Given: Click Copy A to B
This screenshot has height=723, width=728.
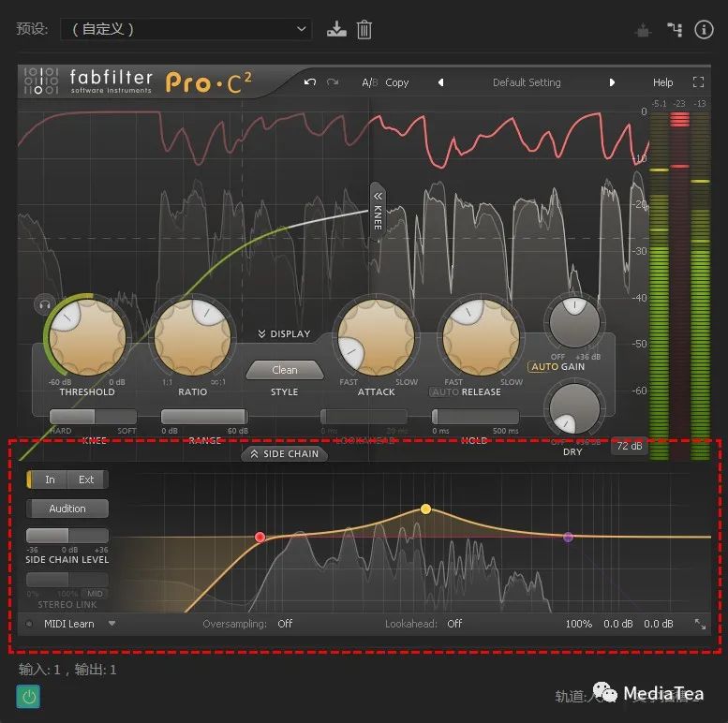Looking at the screenshot, I should coord(397,82).
